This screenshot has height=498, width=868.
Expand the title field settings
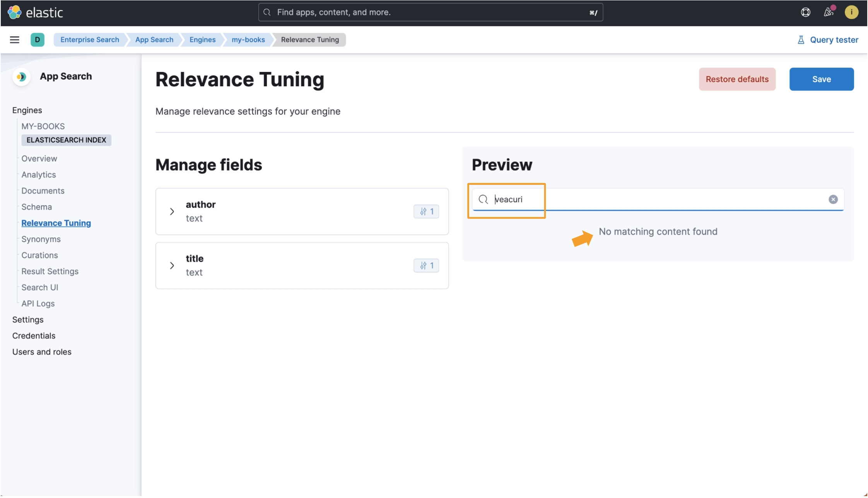[x=172, y=266]
